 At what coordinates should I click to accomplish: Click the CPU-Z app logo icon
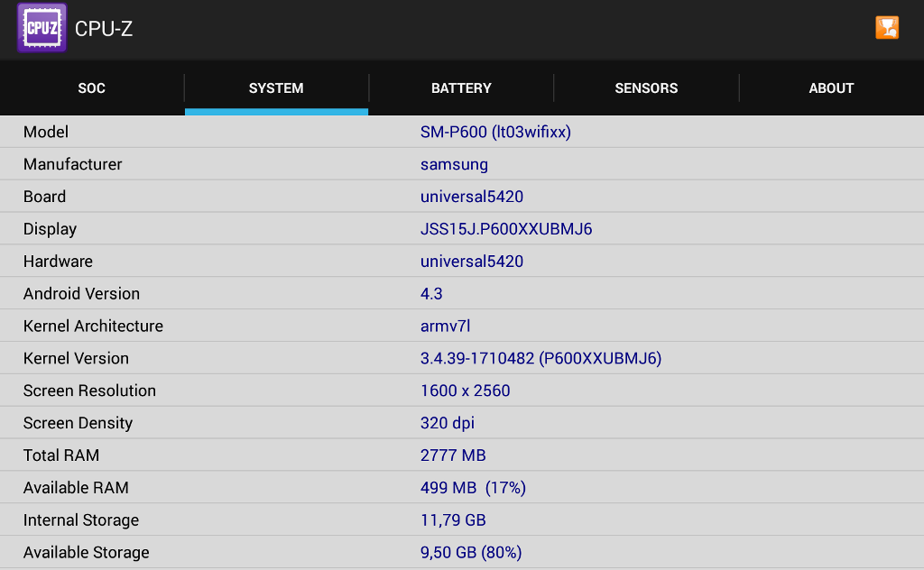click(x=42, y=28)
